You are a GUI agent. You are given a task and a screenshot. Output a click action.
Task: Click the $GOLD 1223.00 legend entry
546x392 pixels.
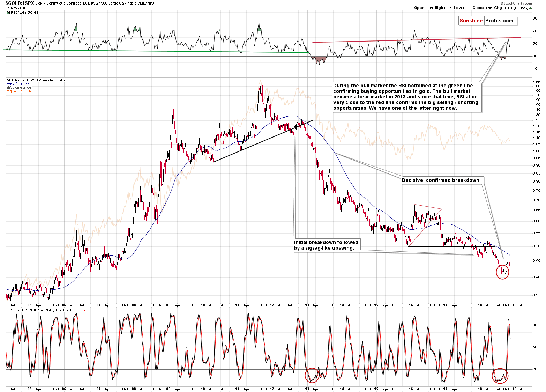pos(22,91)
